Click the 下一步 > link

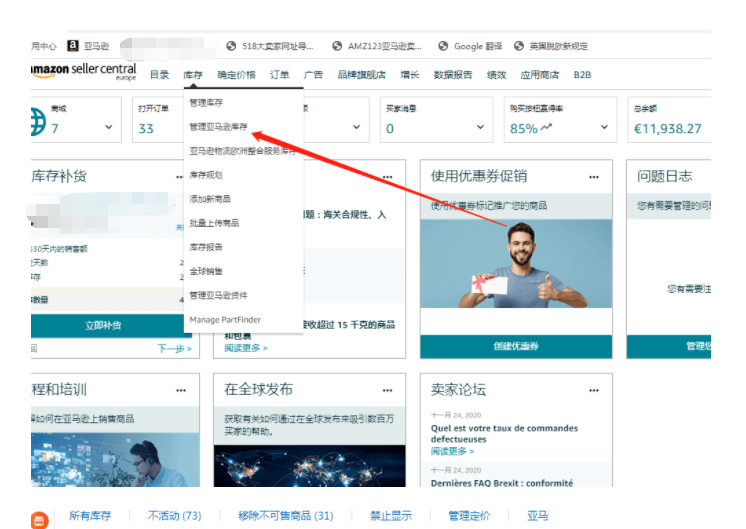tap(175, 349)
